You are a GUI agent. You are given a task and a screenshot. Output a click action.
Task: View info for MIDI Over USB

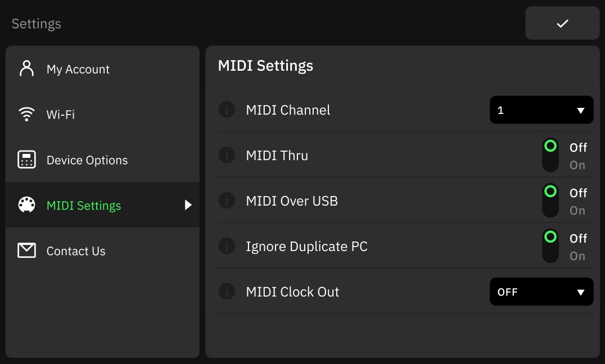pos(227,201)
